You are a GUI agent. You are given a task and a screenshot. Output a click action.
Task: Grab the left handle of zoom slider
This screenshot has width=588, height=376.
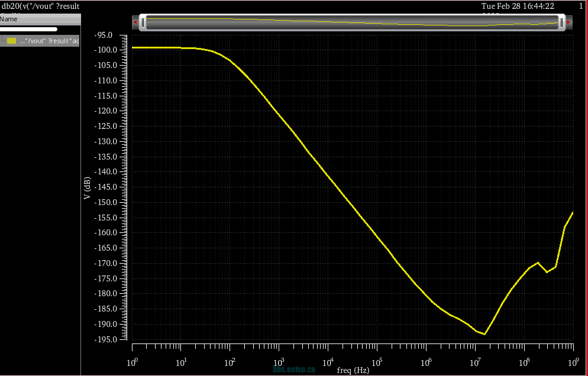[143, 22]
